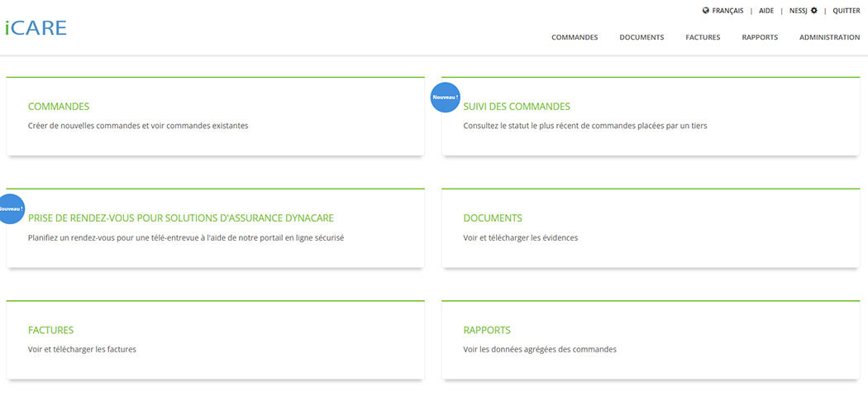
Task: Click the iCARE logo
Action: pyautogui.click(x=36, y=27)
